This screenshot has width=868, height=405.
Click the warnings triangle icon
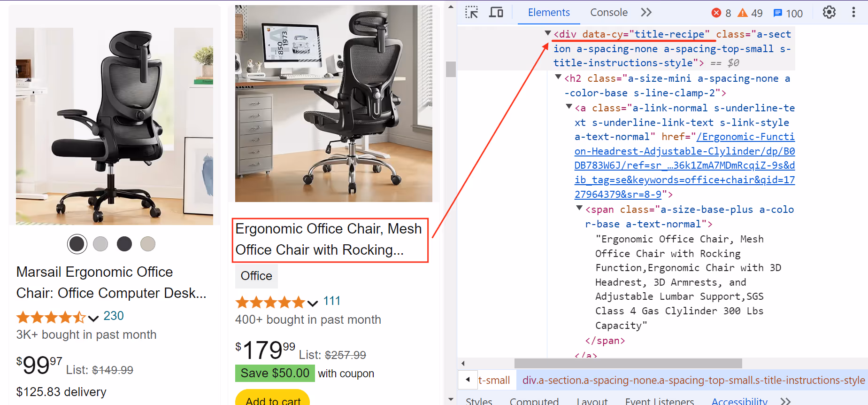(742, 13)
